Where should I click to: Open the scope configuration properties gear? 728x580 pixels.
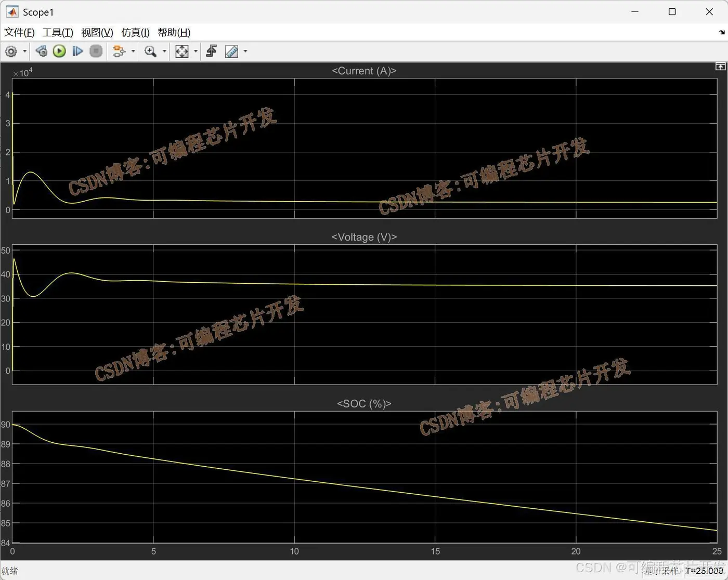[x=11, y=51]
